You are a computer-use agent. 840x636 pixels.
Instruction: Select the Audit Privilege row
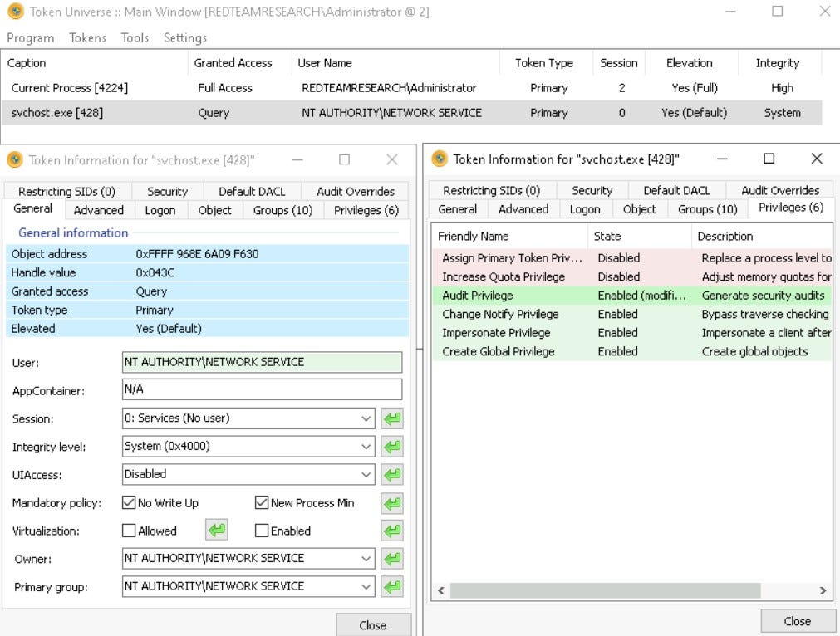pos(632,296)
